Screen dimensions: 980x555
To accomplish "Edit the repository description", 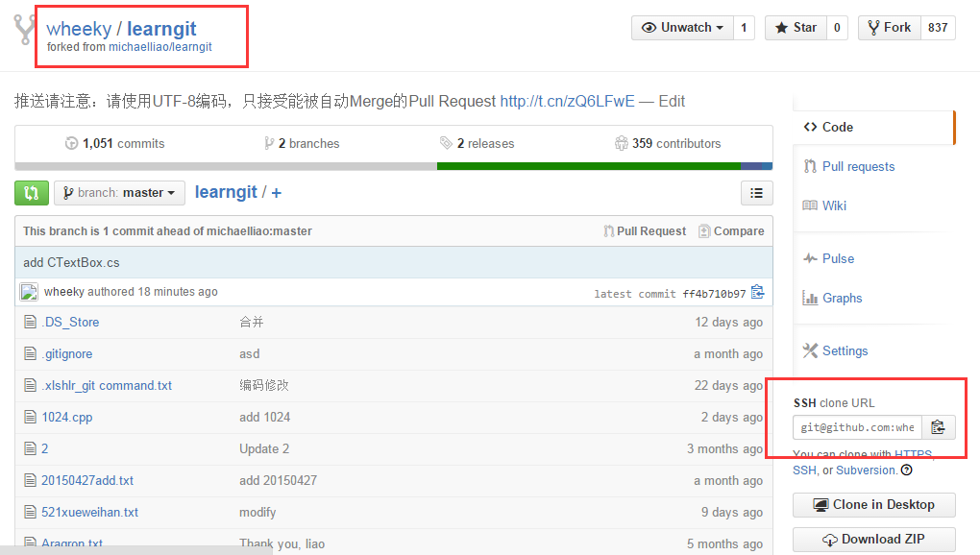I will coord(672,101).
